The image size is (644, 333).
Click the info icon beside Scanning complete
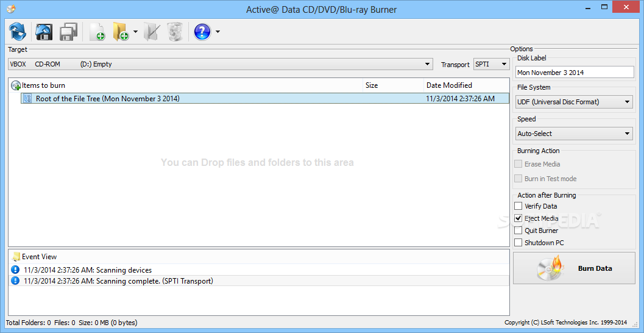[x=15, y=281]
